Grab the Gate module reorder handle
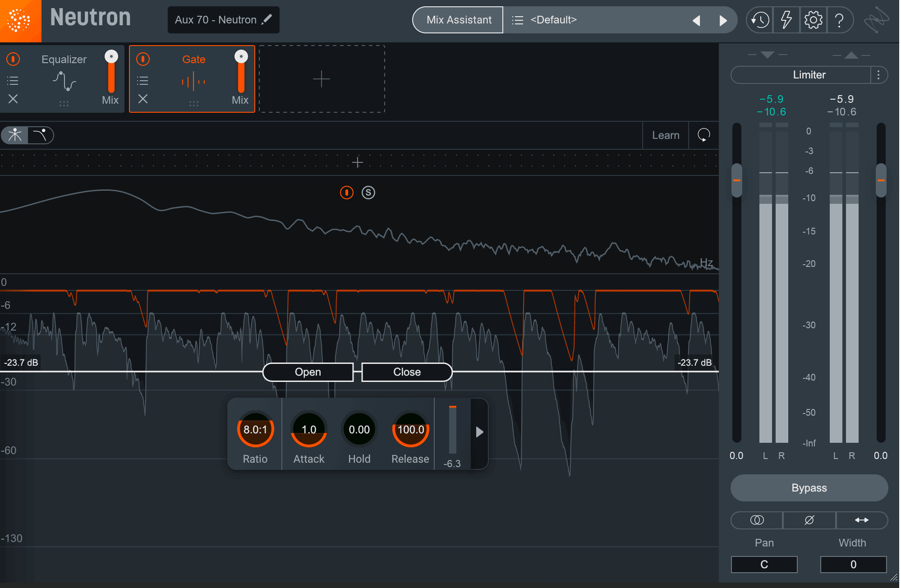This screenshot has height=588, width=901. click(194, 104)
